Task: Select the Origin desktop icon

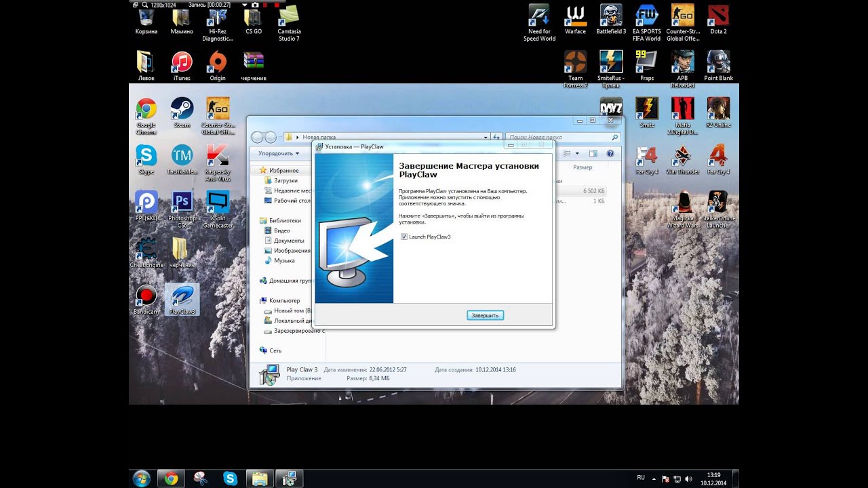Action: 218,66
